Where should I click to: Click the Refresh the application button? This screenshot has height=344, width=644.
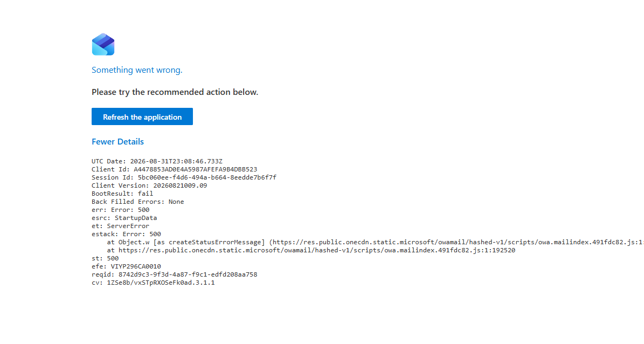[142, 116]
